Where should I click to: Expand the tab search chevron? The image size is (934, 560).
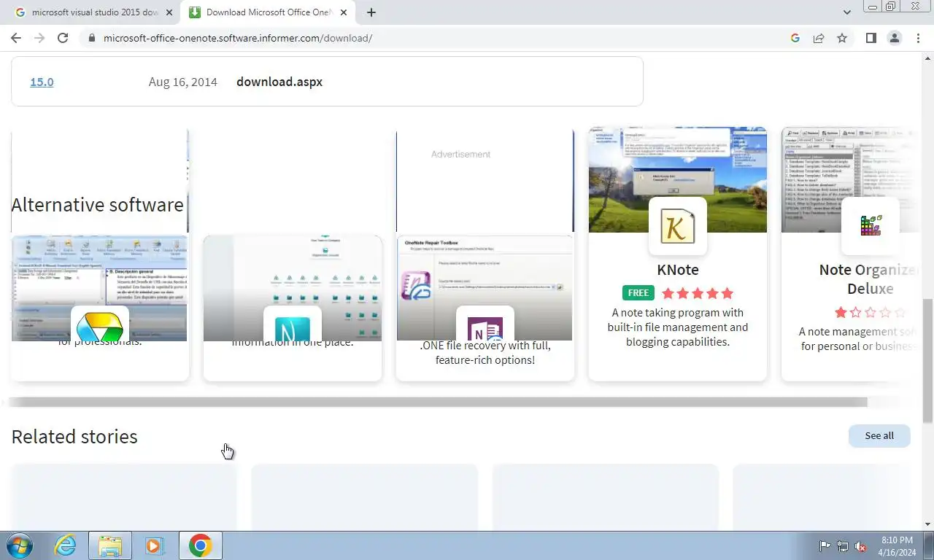pyautogui.click(x=847, y=12)
